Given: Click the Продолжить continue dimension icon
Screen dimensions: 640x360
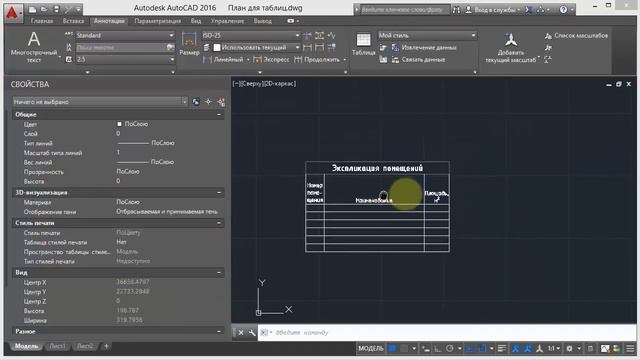Looking at the screenshot, I should [x=298, y=60].
